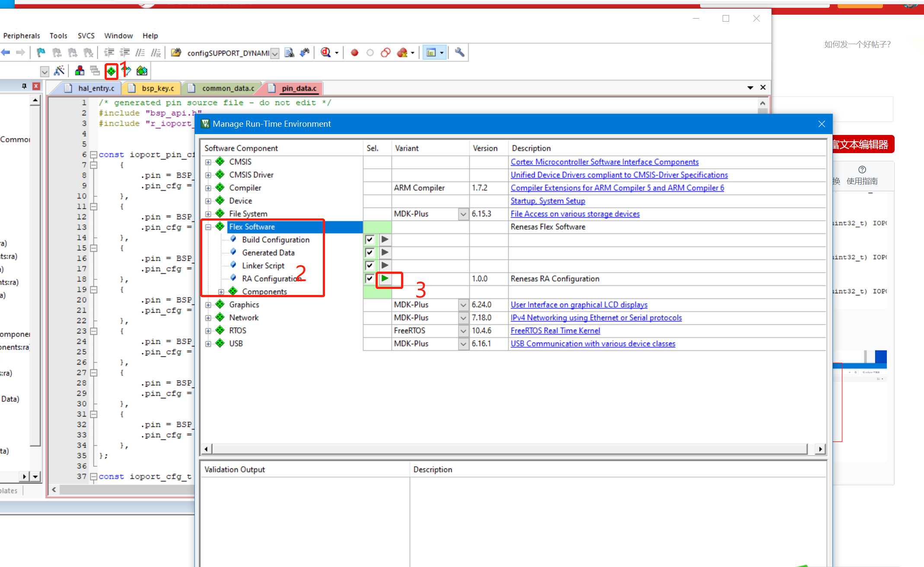924x567 pixels.
Task: Click play button on Linker Script row
Action: pyautogui.click(x=385, y=266)
